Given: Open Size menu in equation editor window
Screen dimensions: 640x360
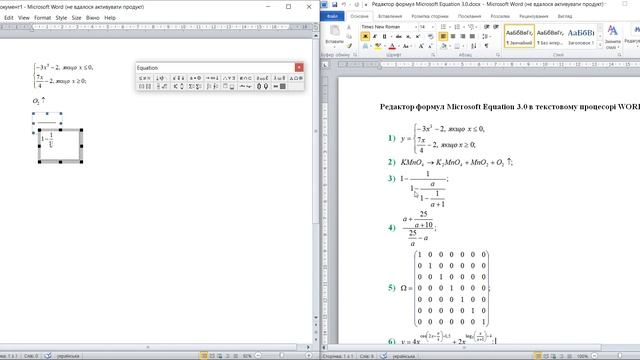Looking at the screenshot, I should (76, 18).
